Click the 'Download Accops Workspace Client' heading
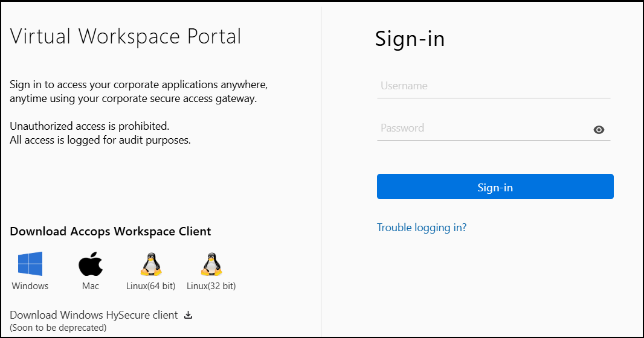The image size is (644, 338). click(x=111, y=231)
